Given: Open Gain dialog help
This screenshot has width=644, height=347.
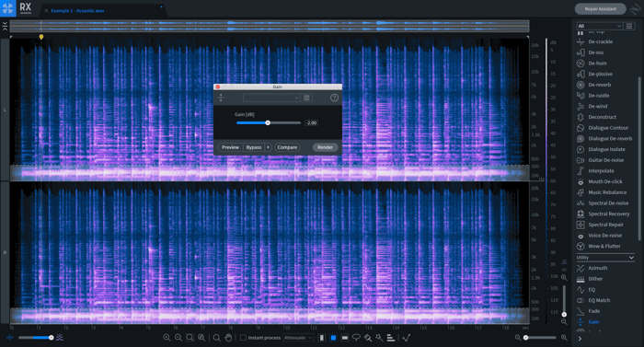Looking at the screenshot, I should [334, 98].
